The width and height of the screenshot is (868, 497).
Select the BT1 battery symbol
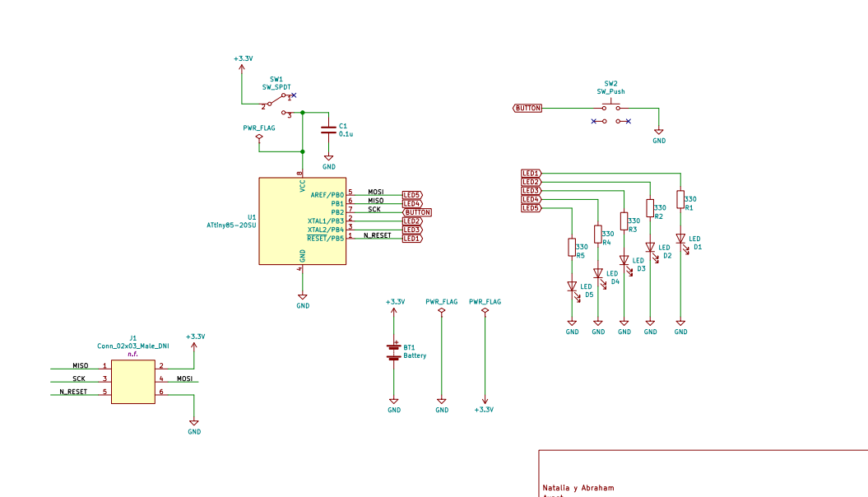coord(393,352)
